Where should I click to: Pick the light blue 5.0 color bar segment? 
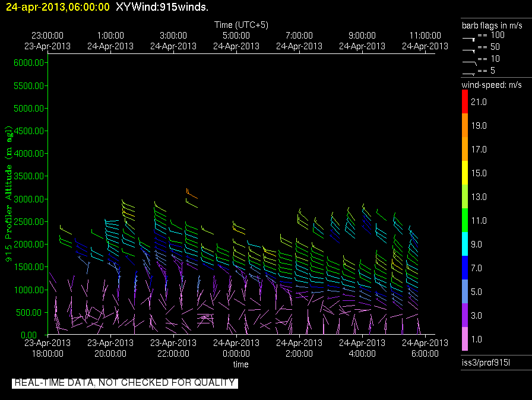click(x=465, y=291)
